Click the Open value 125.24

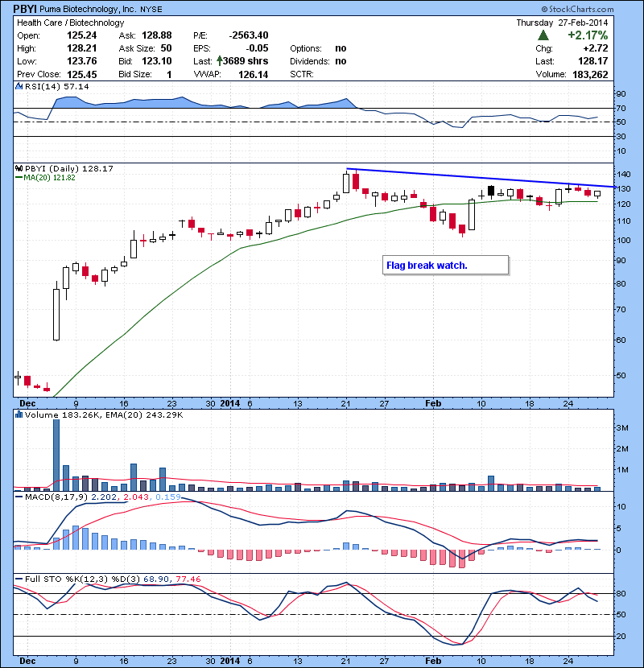pos(82,35)
